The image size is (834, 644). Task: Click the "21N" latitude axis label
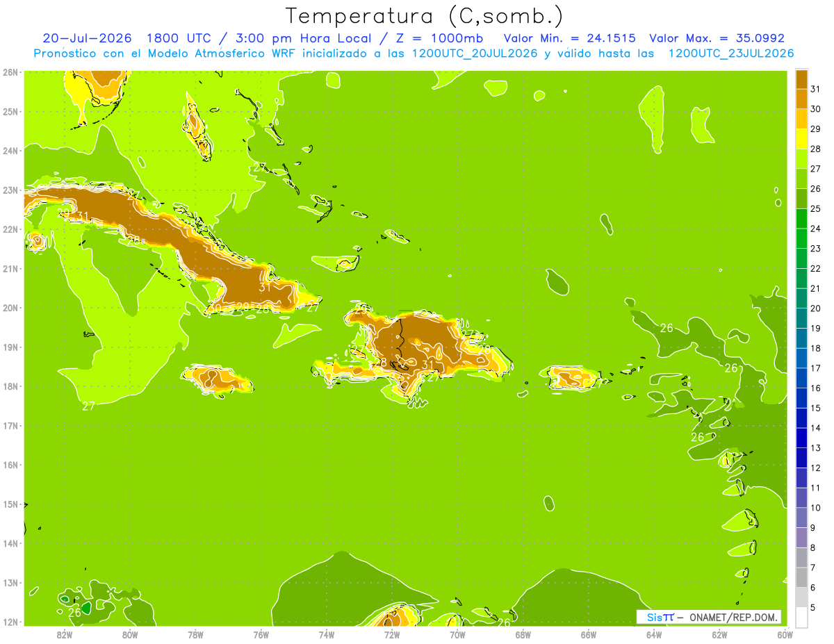point(10,268)
